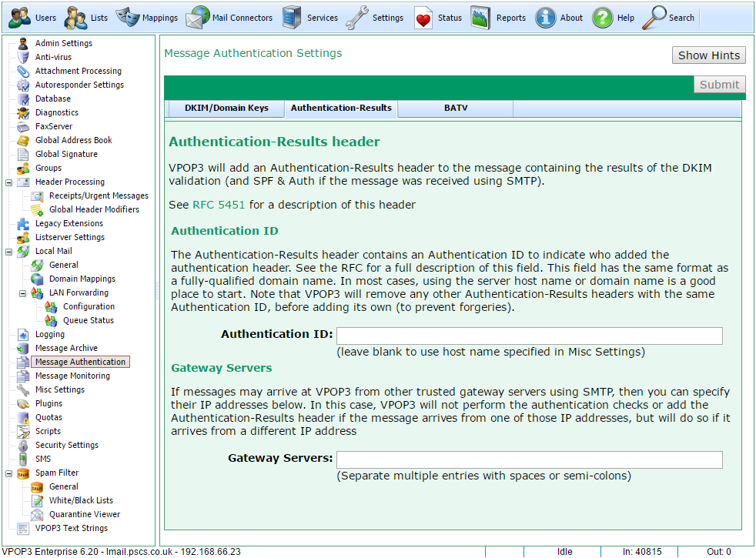Collapse the Local Mail tree node
This screenshot has height=558, width=756.
[8, 252]
